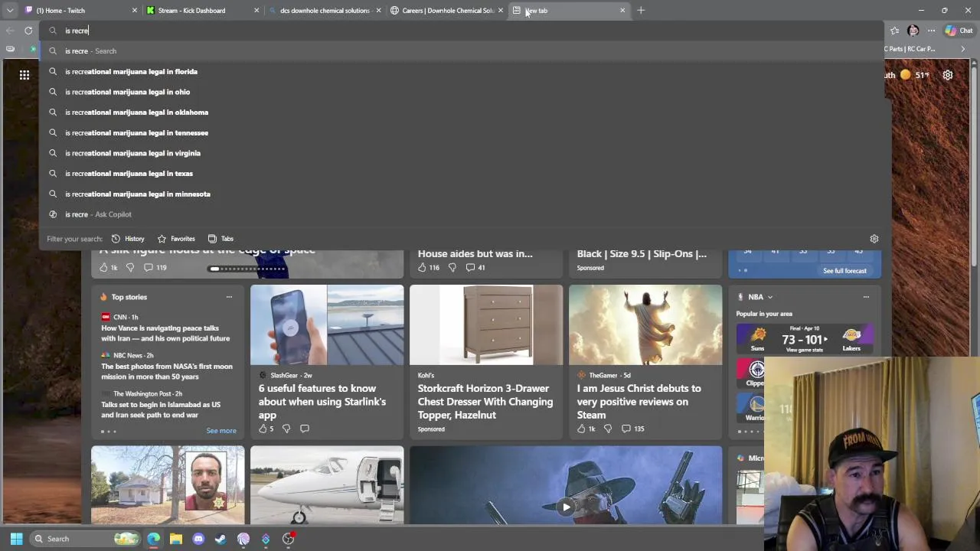Play the cowboy gunslinger video
This screenshot has width=980, height=551.
click(566, 507)
